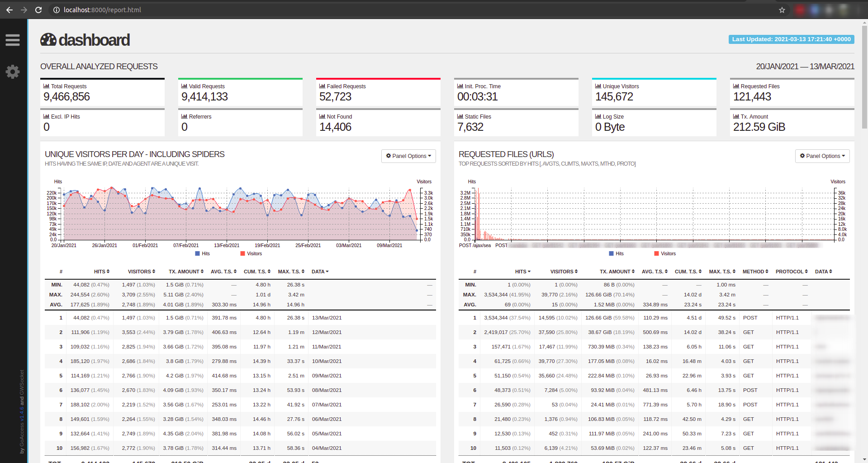
Task: Open Panel Options for Requested Files panel
Action: tap(822, 156)
